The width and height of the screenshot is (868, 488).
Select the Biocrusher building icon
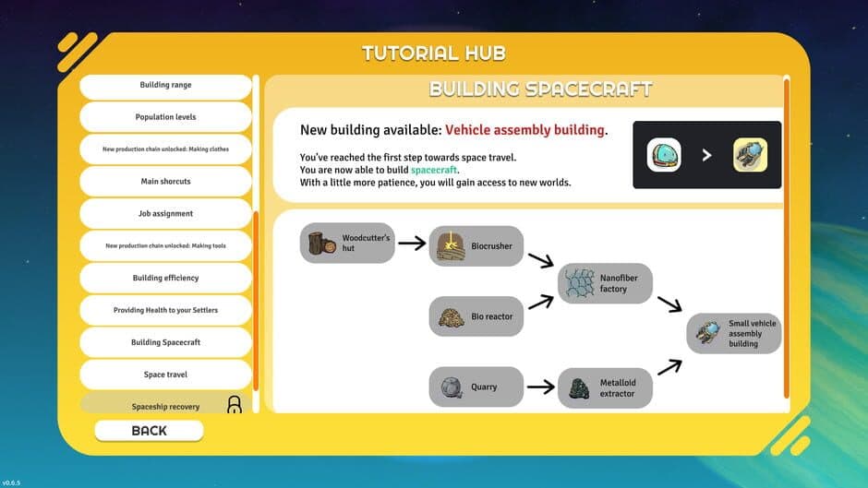coord(451,246)
